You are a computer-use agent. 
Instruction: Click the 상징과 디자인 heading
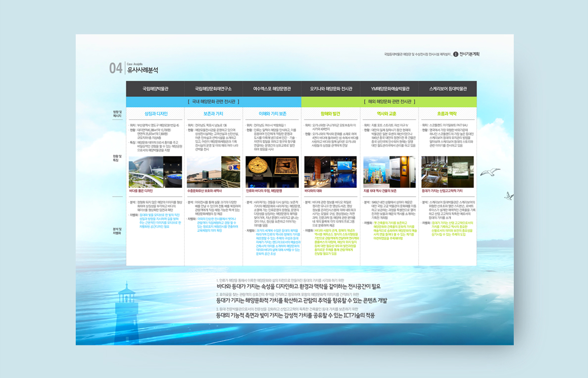pyautogui.click(x=155, y=113)
